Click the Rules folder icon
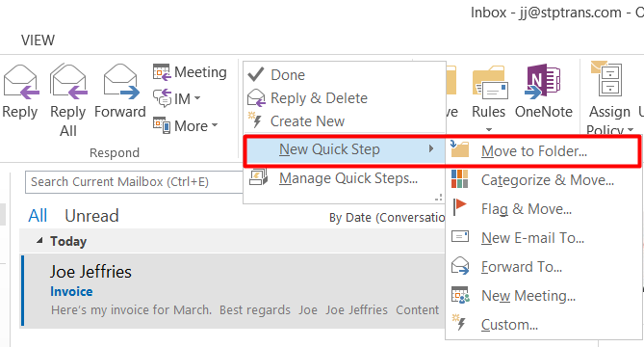This screenshot has height=347, width=644. tap(490, 83)
